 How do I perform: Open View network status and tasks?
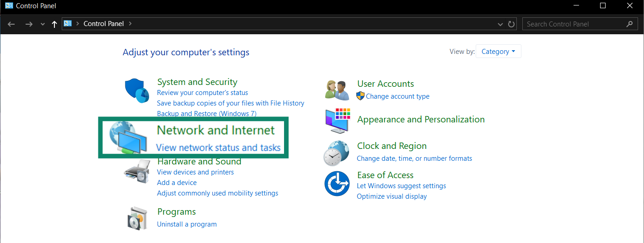(x=218, y=148)
